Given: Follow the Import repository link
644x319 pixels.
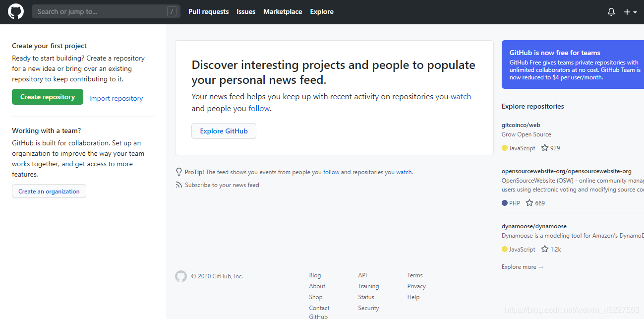Looking at the screenshot, I should click(x=116, y=98).
